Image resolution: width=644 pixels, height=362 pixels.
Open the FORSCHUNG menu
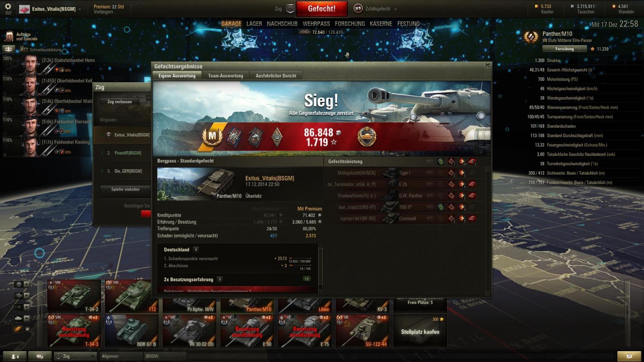point(350,24)
